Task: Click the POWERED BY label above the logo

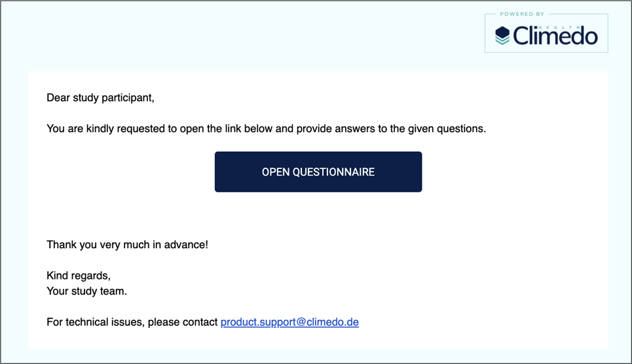Action: click(x=522, y=14)
